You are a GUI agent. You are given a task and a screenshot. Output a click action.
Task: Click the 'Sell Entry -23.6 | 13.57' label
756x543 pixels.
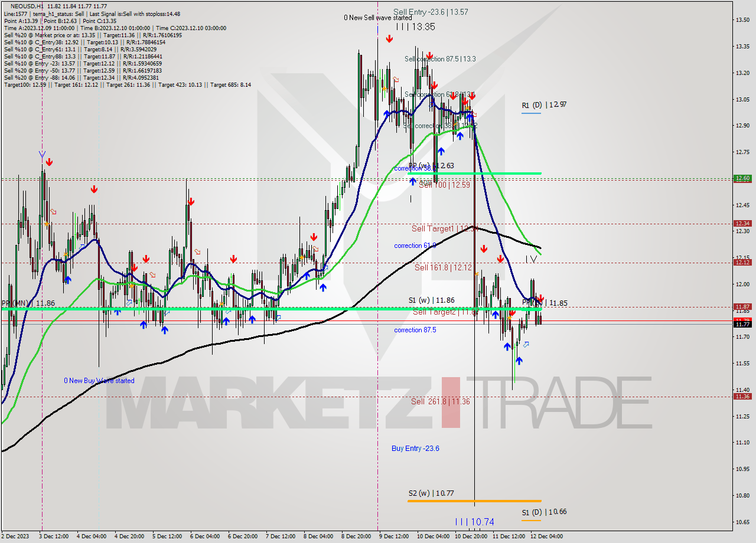tap(431, 12)
